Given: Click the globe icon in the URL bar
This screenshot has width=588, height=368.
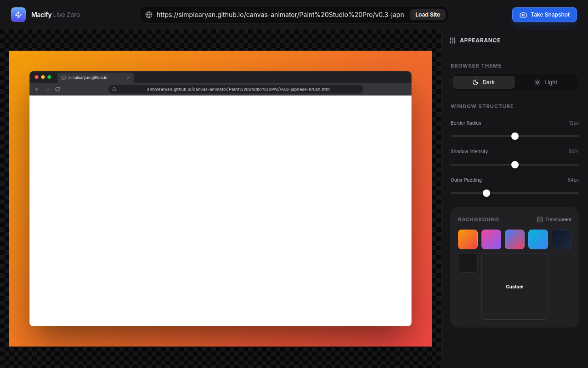Looking at the screenshot, I should tap(149, 15).
